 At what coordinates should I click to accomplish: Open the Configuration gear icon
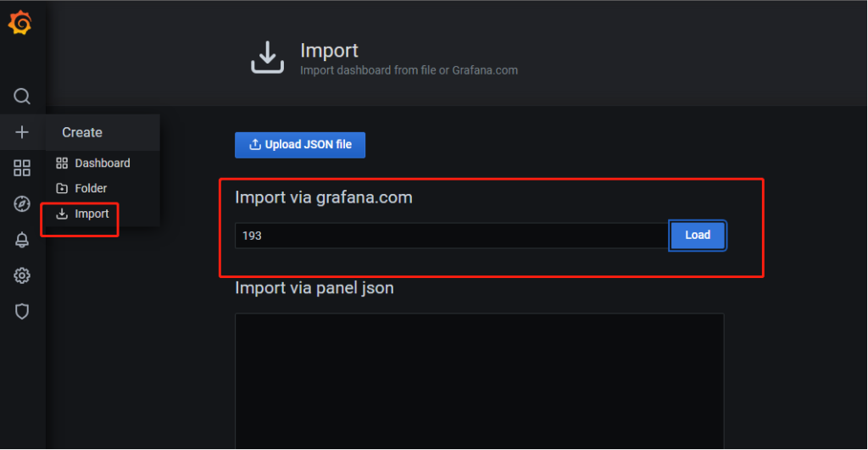(x=21, y=275)
